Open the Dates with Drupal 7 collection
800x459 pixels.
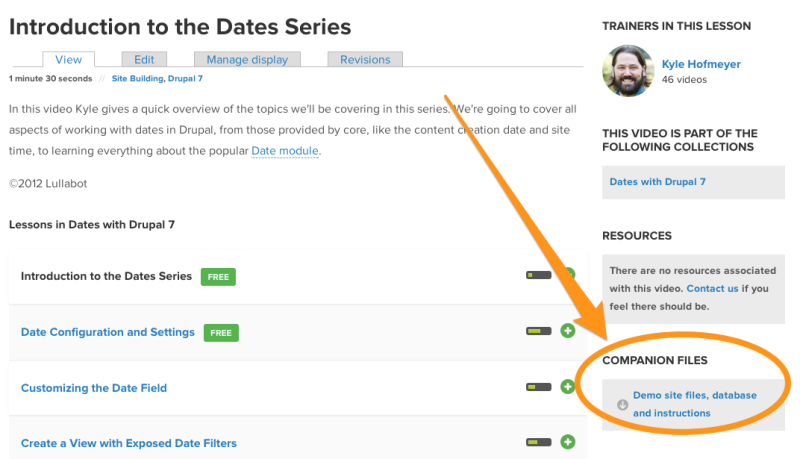[x=658, y=182]
